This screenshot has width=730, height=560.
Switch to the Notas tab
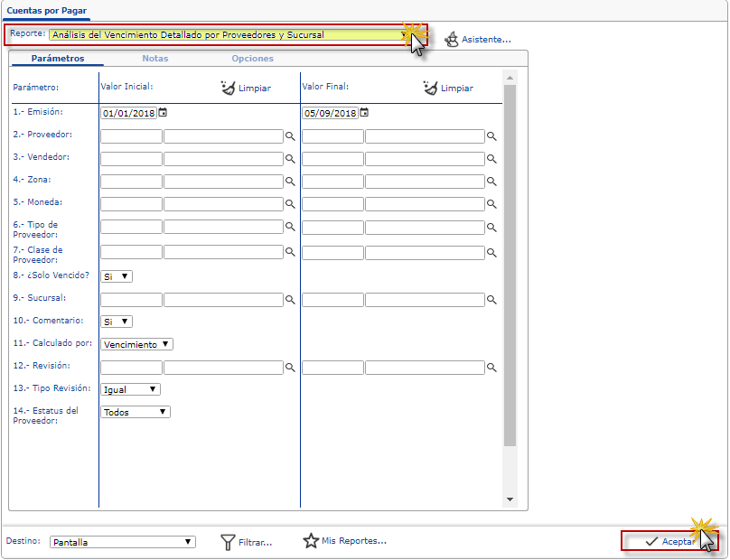click(x=154, y=59)
